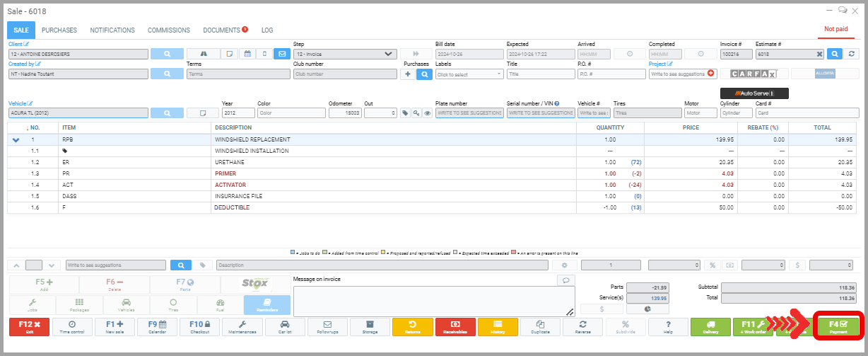Click the vehicle eye view icon
The image size is (868, 356).
pyautogui.click(x=427, y=113)
